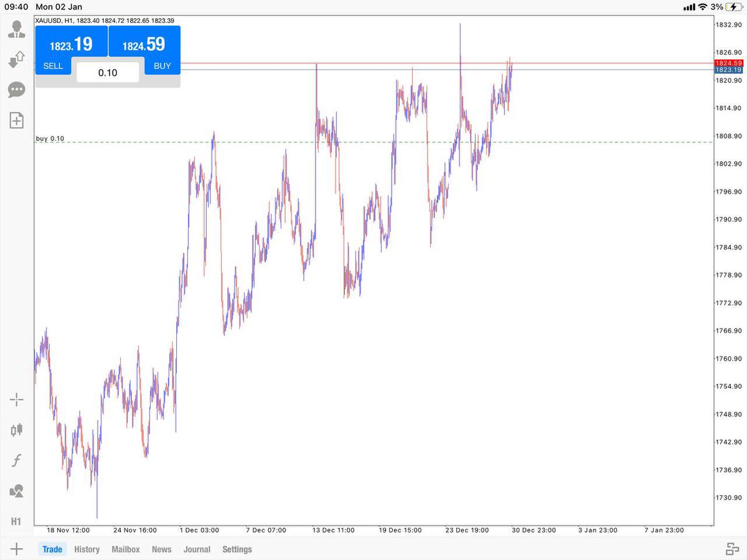The width and height of the screenshot is (747, 560).
Task: Tap the 09:40 clock in status bar
Action: pos(17,7)
